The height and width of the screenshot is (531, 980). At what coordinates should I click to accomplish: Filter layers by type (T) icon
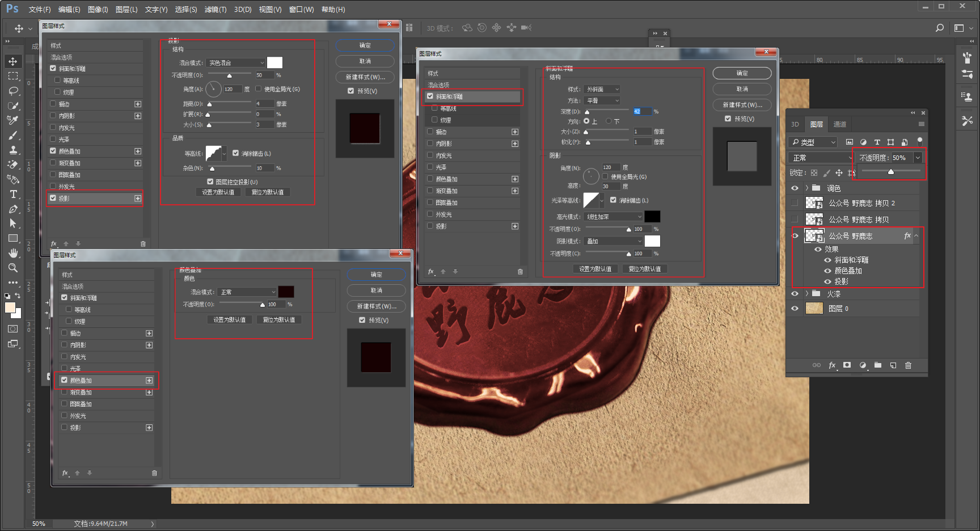click(x=877, y=142)
